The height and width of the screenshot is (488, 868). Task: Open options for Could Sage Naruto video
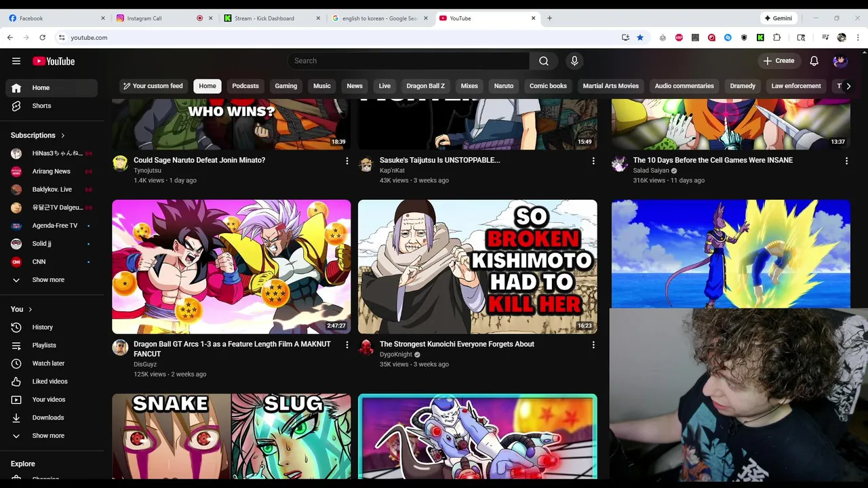click(347, 161)
